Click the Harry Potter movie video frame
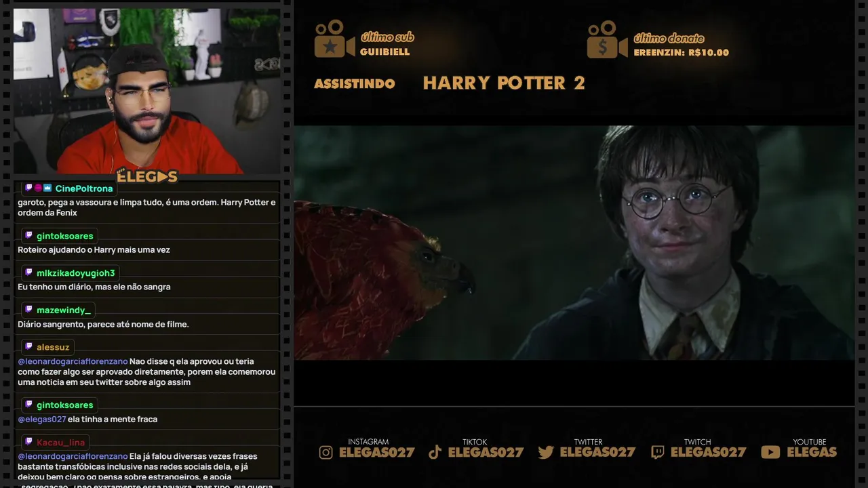 tap(574, 243)
